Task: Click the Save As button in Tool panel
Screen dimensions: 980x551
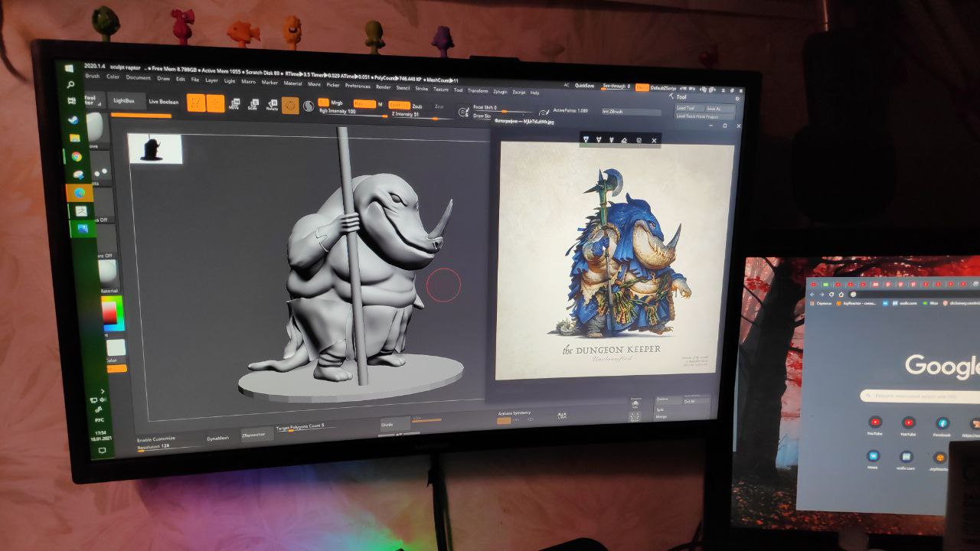Action: tap(720, 109)
